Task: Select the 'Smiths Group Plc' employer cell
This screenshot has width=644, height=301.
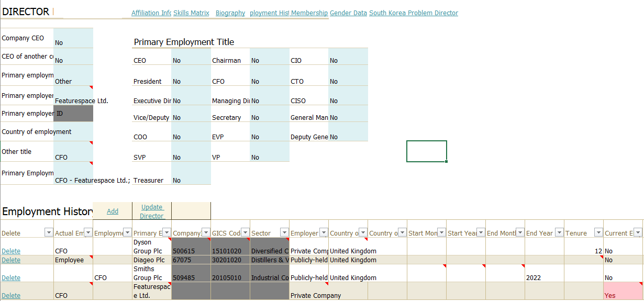Action: click(x=152, y=273)
